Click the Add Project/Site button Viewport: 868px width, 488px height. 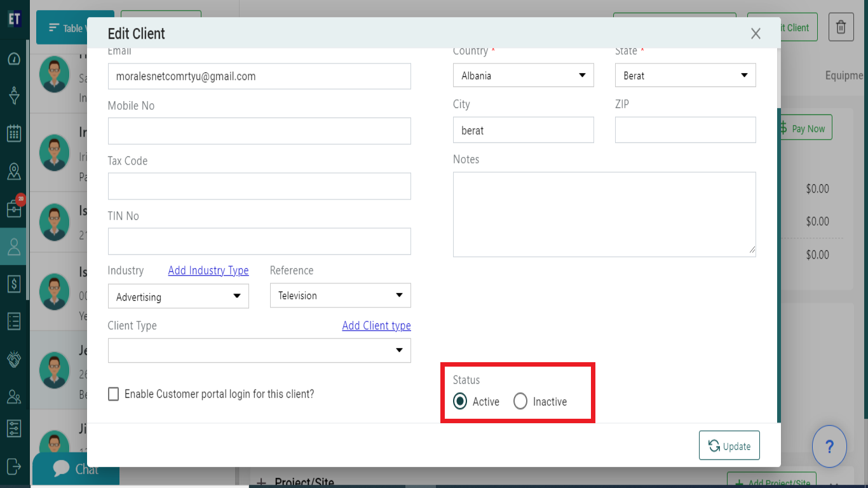771,482
